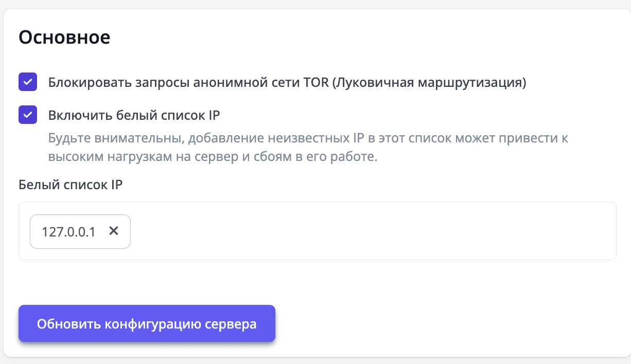The width and height of the screenshot is (631, 364).
Task: Remove 127.0.0.1 using its X icon
Action: coord(114,231)
